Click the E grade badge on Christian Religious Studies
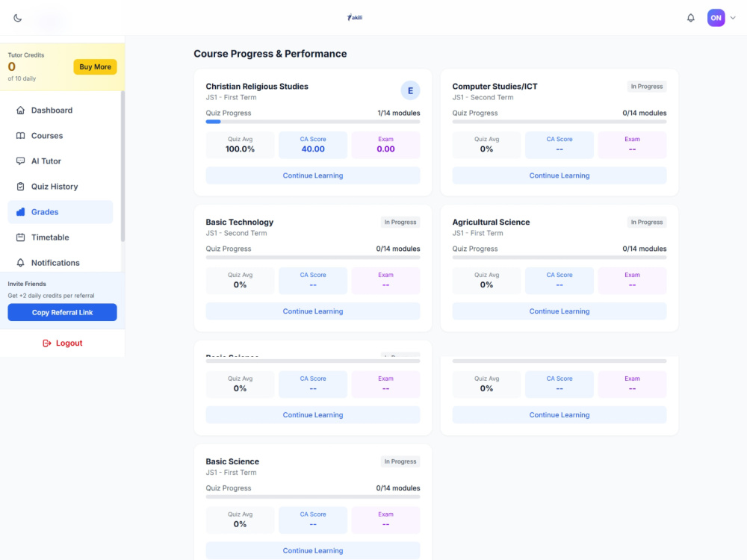The image size is (747, 560). [x=410, y=90]
